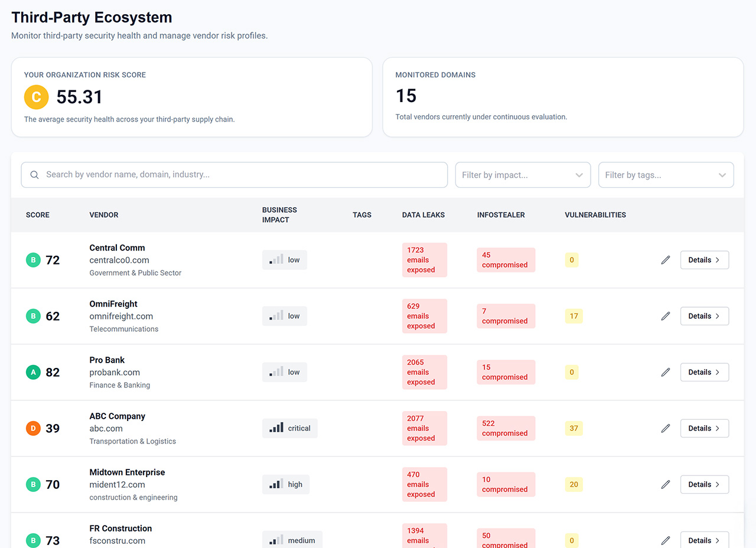Click into the vendor search field

[242, 175]
